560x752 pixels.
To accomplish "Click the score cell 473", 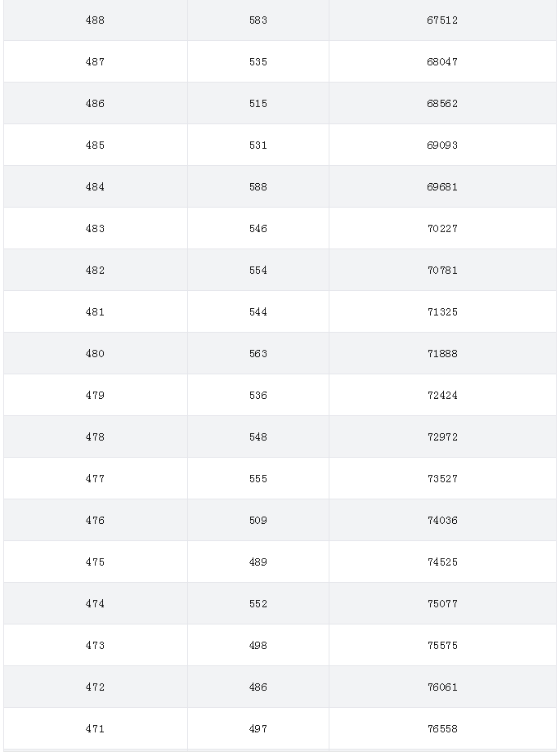I will pyautogui.click(x=95, y=646).
